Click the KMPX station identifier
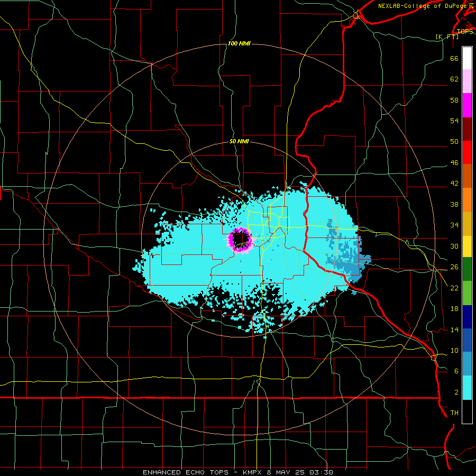This screenshot has height=476, width=476. click(252, 472)
